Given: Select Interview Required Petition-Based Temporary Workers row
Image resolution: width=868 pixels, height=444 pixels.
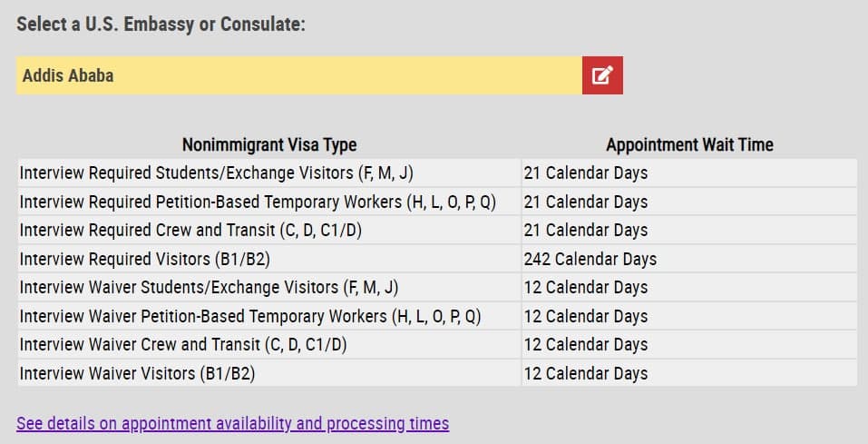Looking at the screenshot, I should 437,202.
